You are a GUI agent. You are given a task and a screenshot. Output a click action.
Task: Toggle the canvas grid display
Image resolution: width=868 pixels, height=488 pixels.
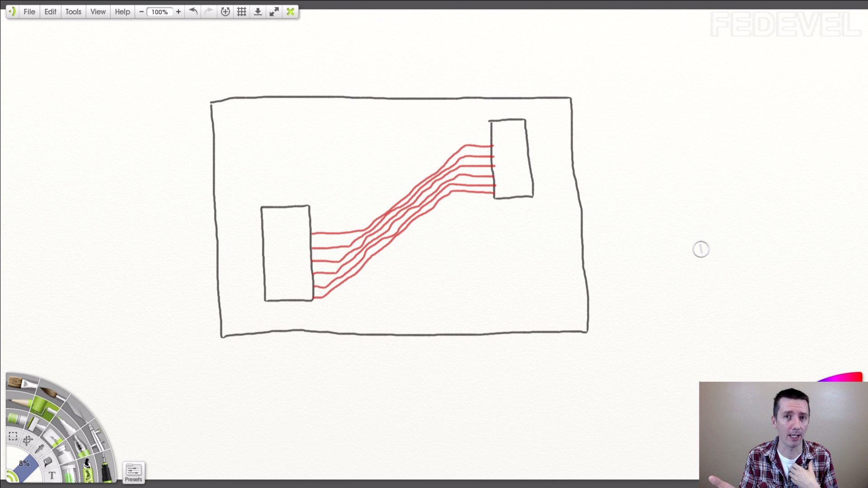[x=241, y=12]
